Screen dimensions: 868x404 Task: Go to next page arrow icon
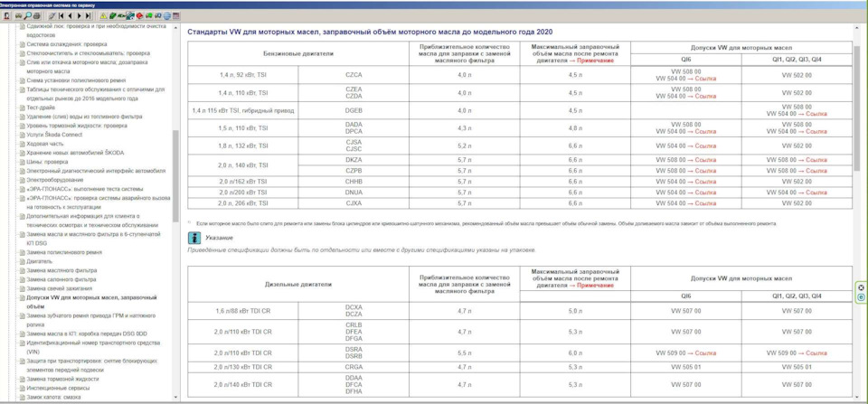[80, 15]
